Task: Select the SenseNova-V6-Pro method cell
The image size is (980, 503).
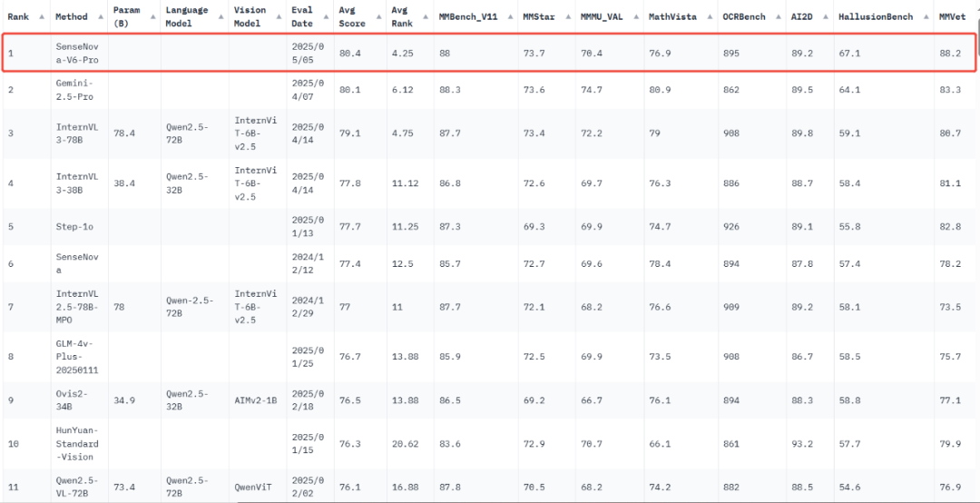Action: click(x=77, y=54)
